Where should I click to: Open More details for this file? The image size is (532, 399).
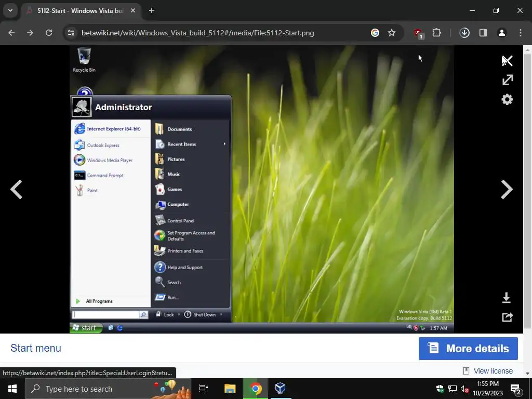tap(468, 349)
